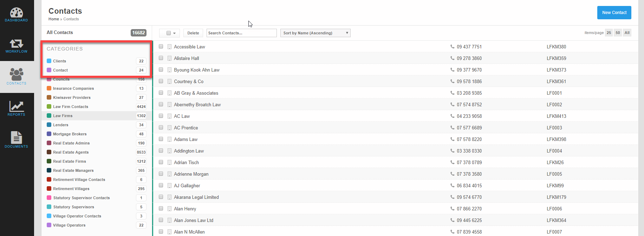Open the Reports chart icon

pos(17,106)
